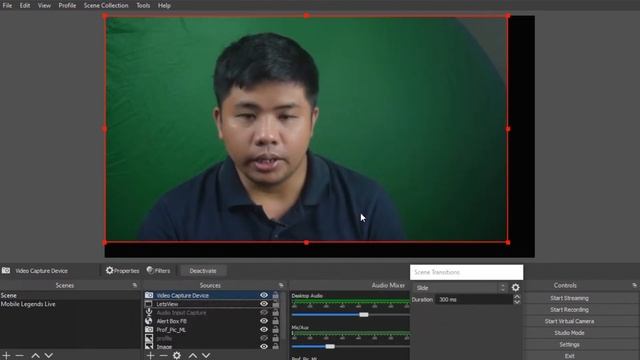Click the Exit button in Controls

point(569,356)
